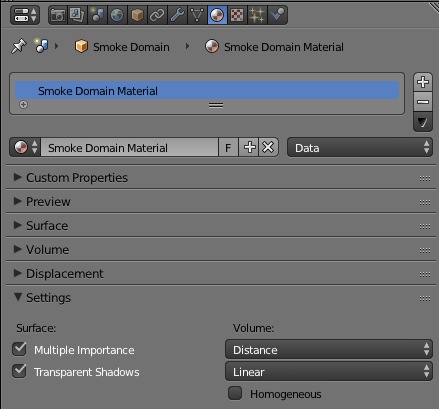
Task: Open the Distance volume sampling dropdown
Action: point(329,349)
